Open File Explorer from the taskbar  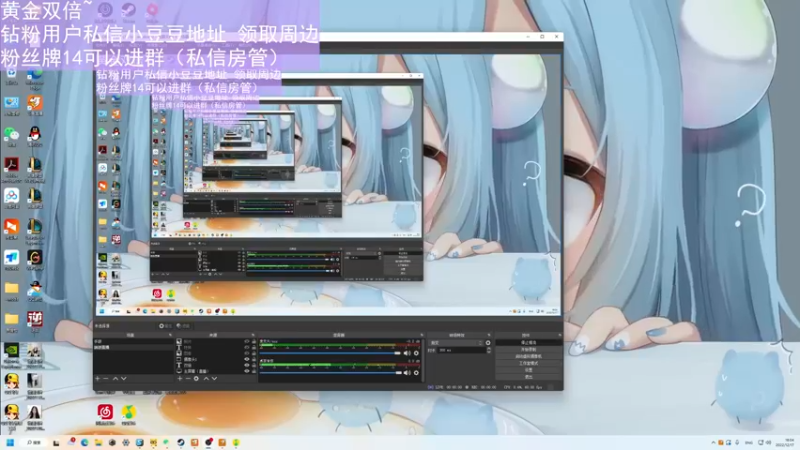point(98,442)
